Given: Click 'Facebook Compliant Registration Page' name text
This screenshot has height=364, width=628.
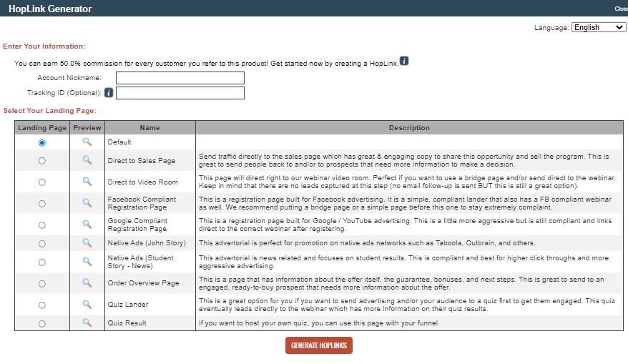Looking at the screenshot, I should pos(142,203).
